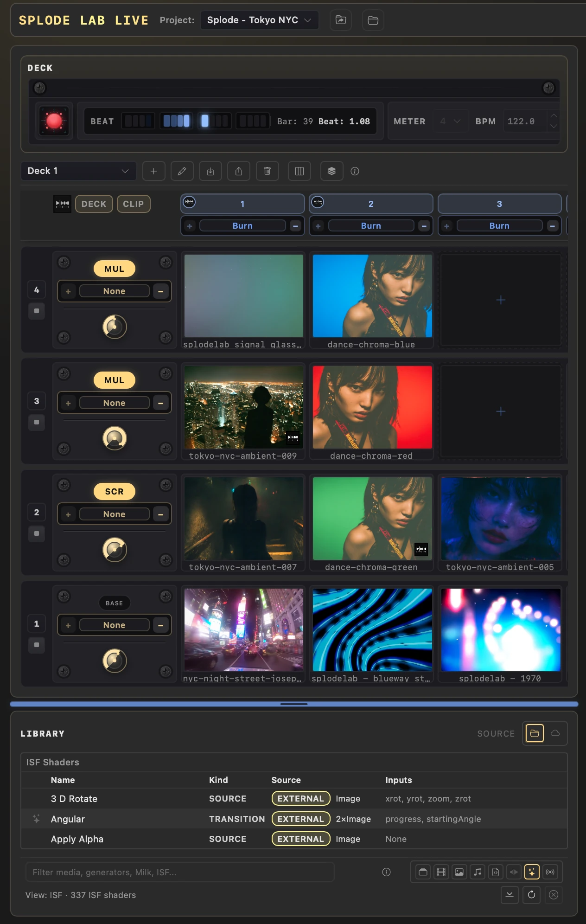Select the ISF sparkle filter icon

(x=532, y=872)
